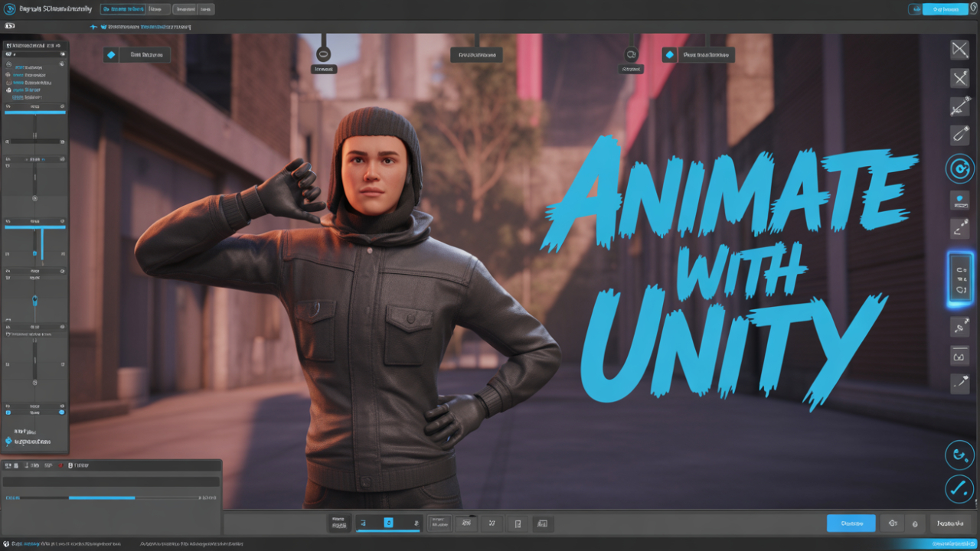Image resolution: width=980 pixels, height=551 pixels.
Task: Select the highlighted blue-outlined tab in top bar
Action: tap(122, 9)
